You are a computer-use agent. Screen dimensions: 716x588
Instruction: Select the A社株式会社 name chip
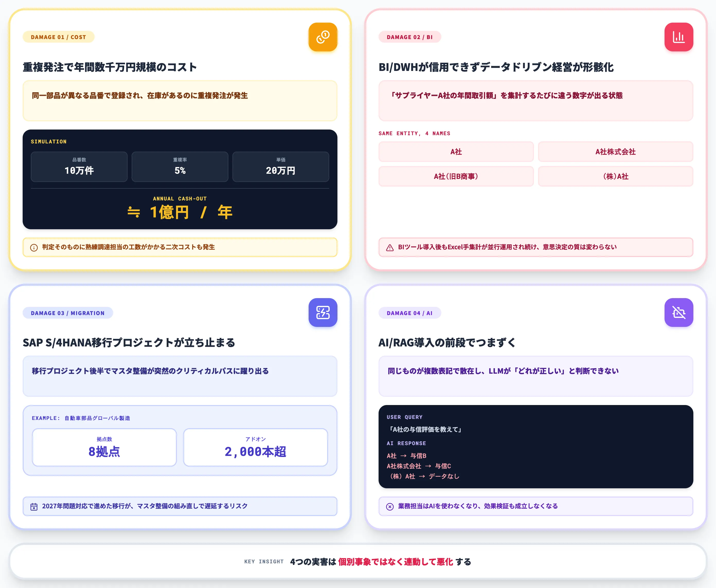click(x=616, y=152)
